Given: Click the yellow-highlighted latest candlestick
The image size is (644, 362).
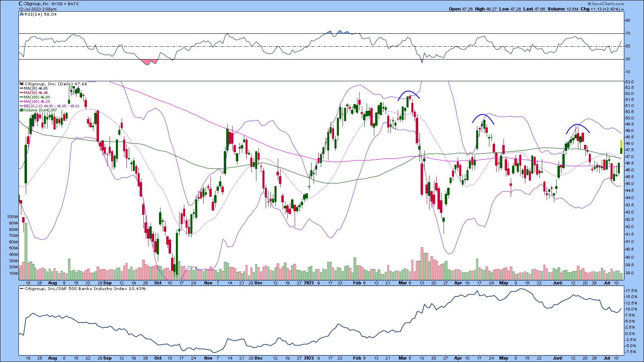Looking at the screenshot, I should click(x=621, y=147).
